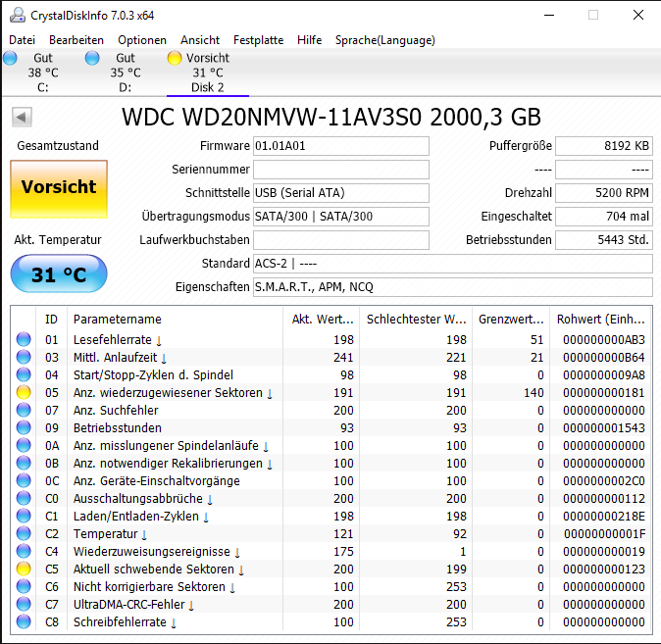Open the Bearbeiten menu

click(x=76, y=40)
